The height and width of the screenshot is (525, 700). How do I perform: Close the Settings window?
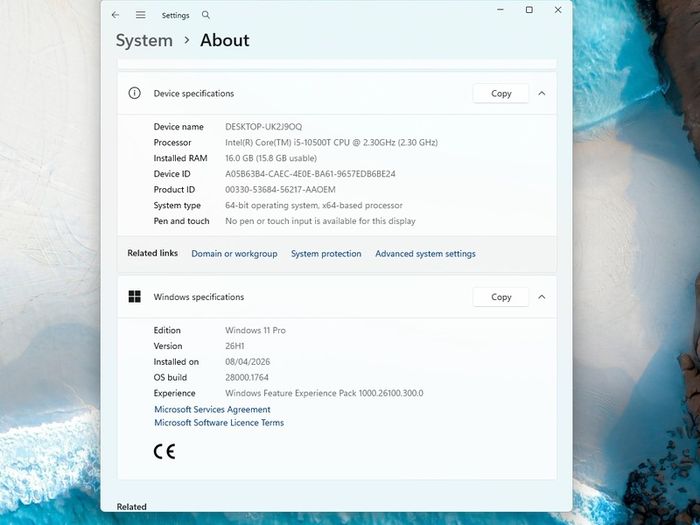[558, 10]
